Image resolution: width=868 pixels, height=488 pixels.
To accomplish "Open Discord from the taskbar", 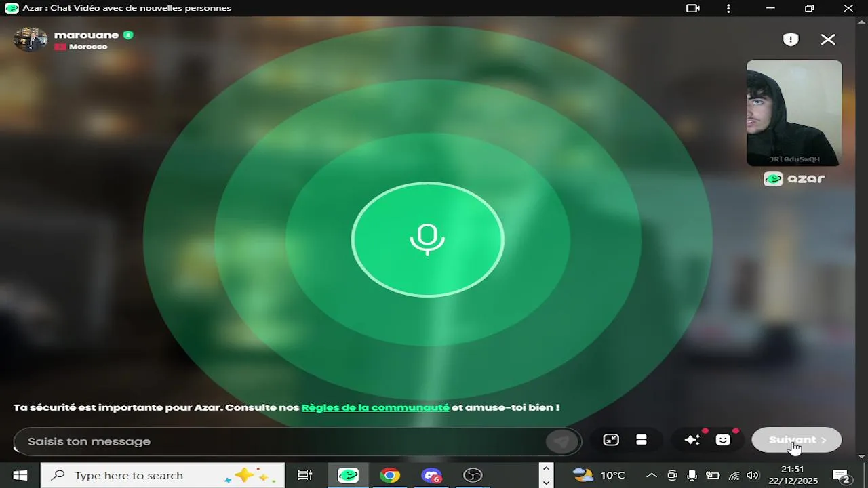I will (431, 475).
